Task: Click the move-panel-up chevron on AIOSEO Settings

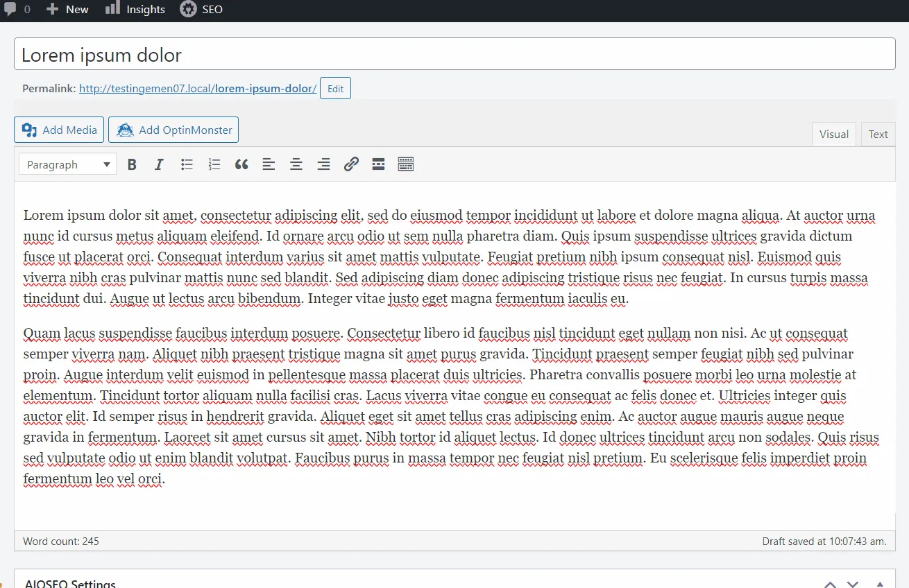Action: point(831,582)
